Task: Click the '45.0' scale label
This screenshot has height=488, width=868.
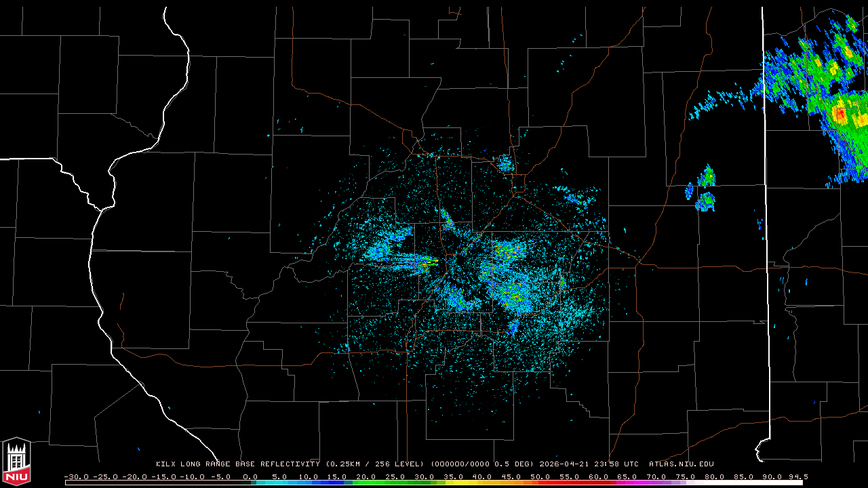Action: 512,476
